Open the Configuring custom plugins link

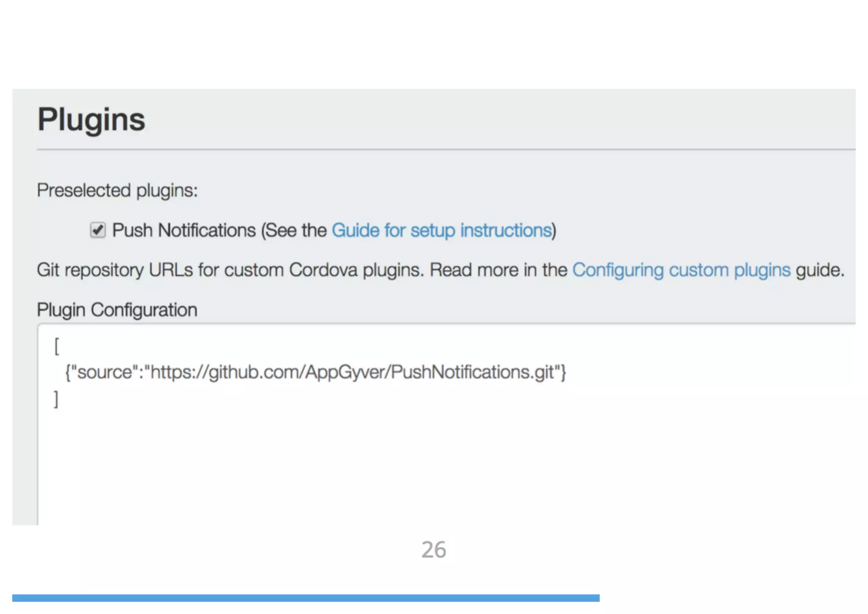tap(681, 270)
